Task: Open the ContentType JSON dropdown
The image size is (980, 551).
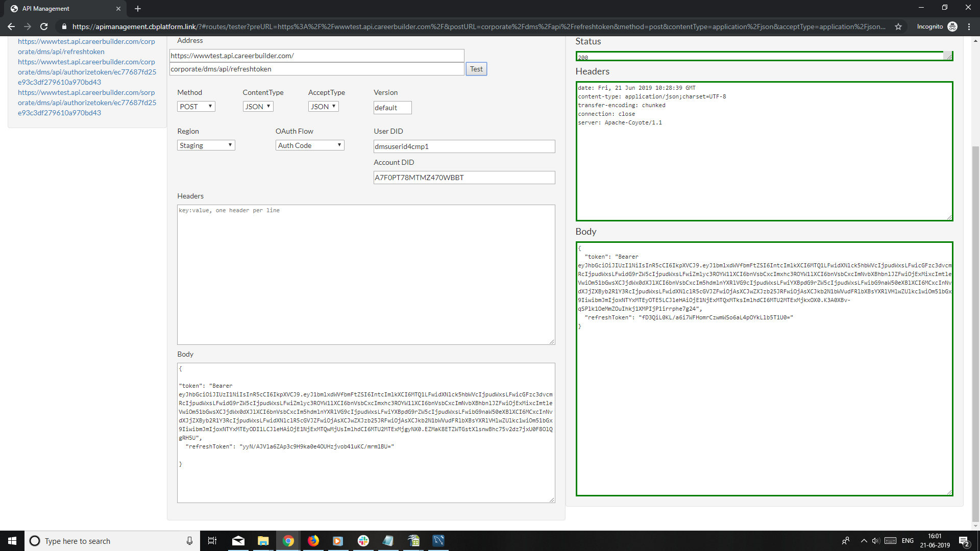Action: point(258,106)
